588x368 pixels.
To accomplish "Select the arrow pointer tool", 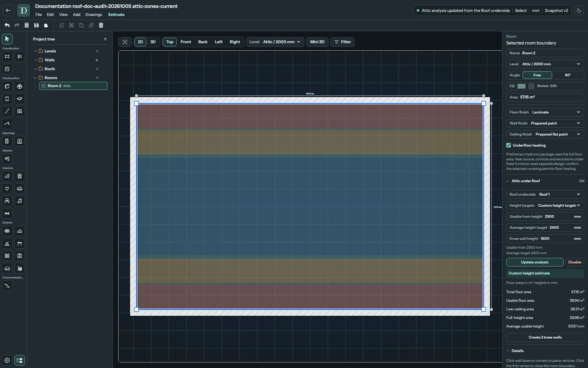I will click(x=7, y=39).
